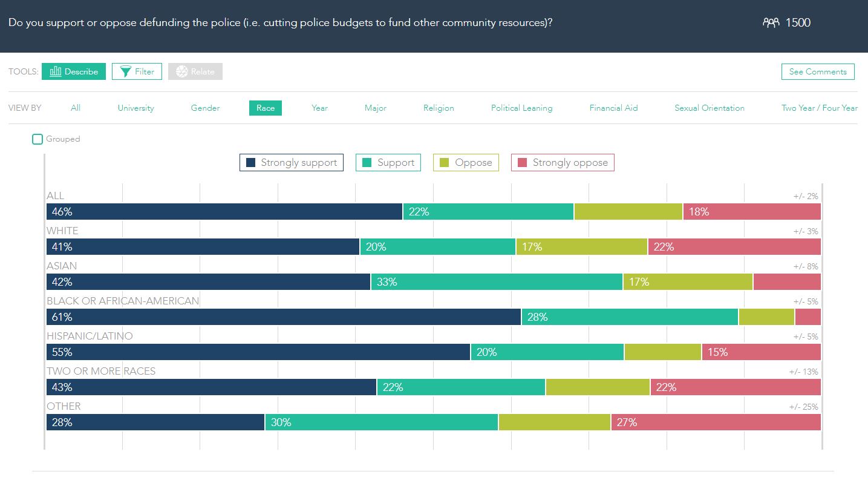Image resolution: width=868 pixels, height=486 pixels.
Task: Toggle Strongly support legend item
Action: [292, 163]
